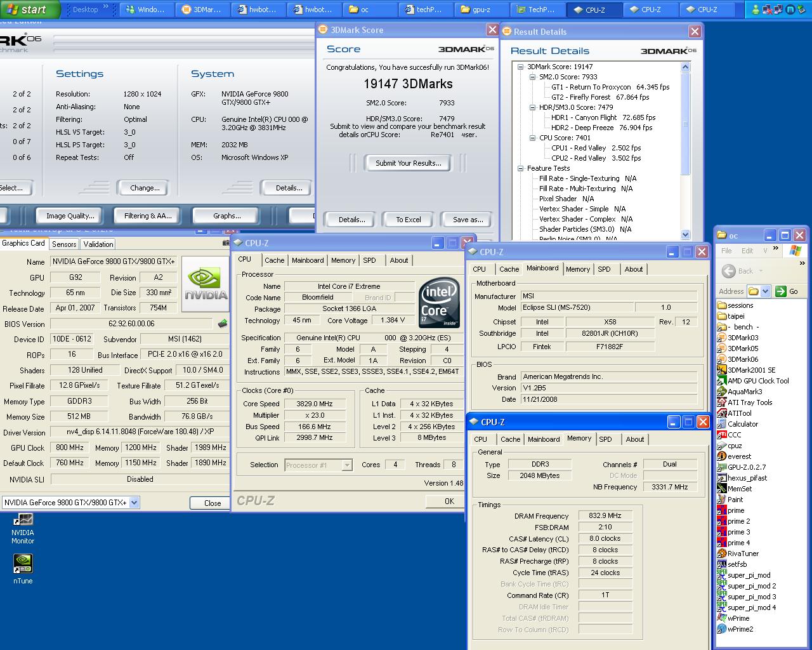Switch to the 3DMar... taskbar button
Image resolution: width=812 pixels, height=650 pixels.
202,10
